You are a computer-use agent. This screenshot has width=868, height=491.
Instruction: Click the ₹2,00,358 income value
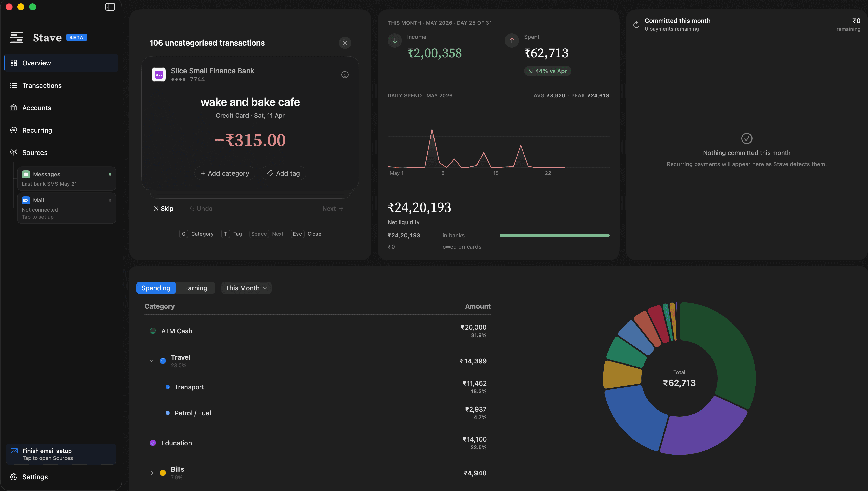434,53
